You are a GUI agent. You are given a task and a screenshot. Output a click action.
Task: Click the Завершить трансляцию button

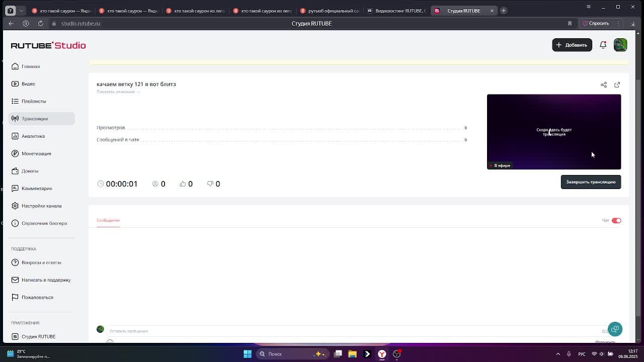(591, 182)
